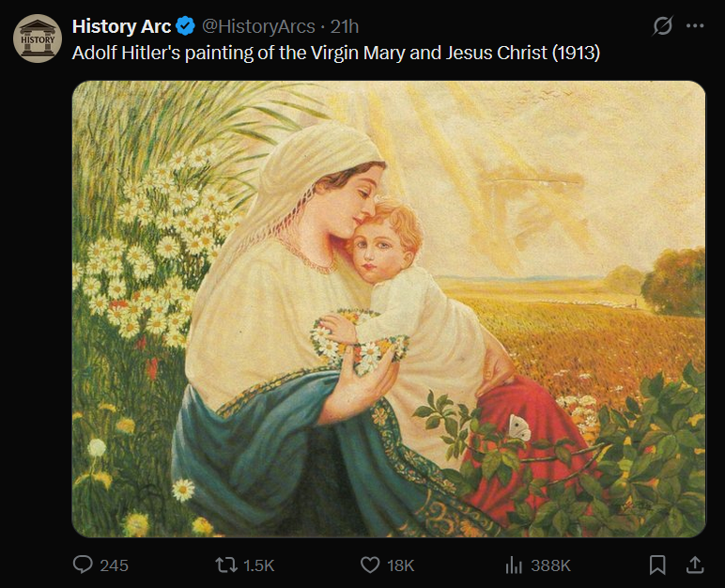Click the 388K views count

point(550,565)
